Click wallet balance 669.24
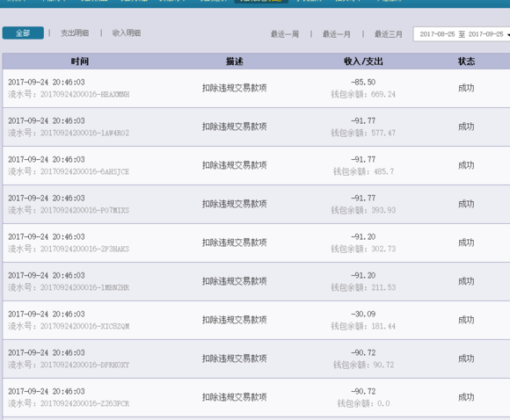 (383, 94)
